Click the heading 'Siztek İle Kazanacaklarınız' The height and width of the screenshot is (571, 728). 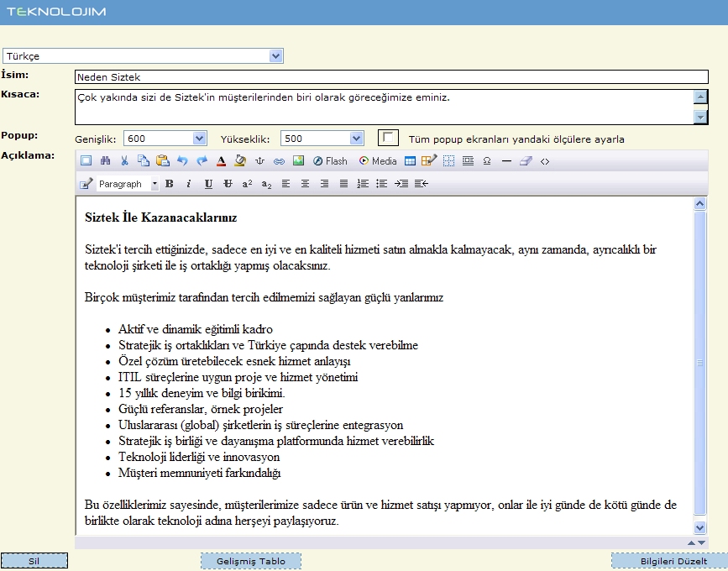160,217
